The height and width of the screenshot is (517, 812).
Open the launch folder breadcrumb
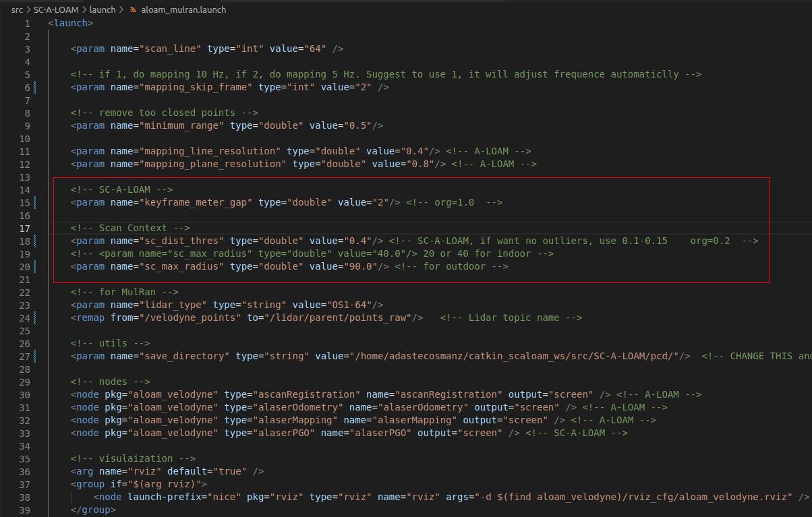coord(104,10)
